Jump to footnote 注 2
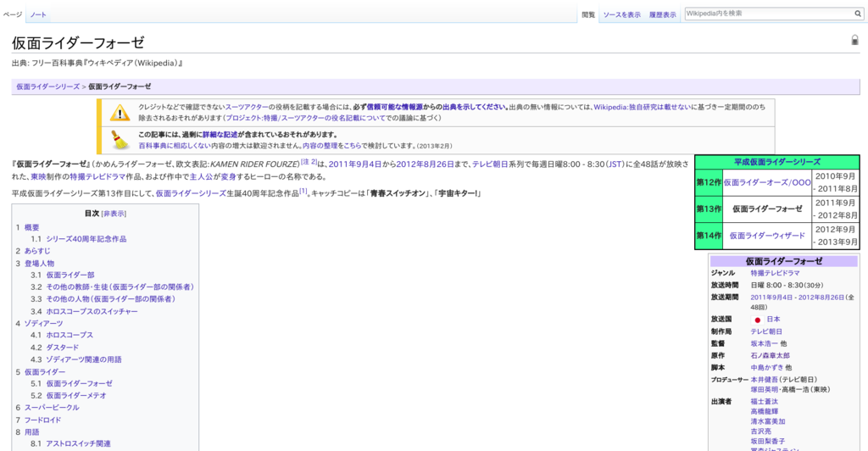 tap(309, 162)
